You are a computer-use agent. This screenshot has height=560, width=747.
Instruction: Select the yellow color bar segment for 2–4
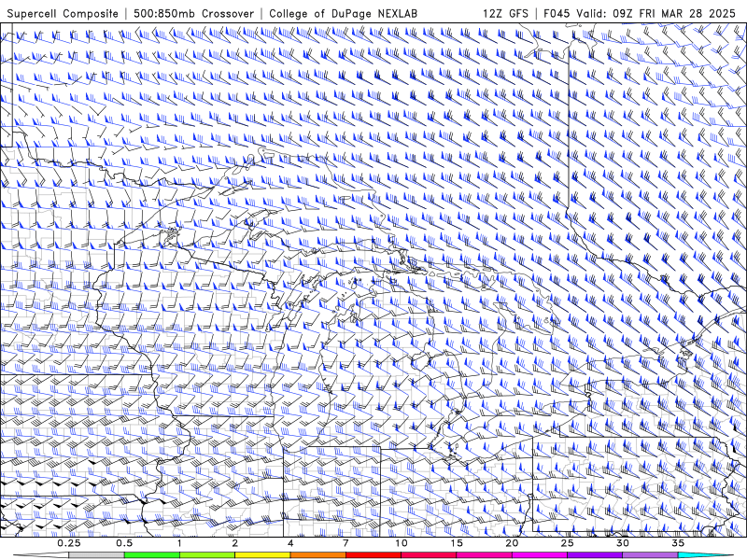pyautogui.click(x=262, y=555)
